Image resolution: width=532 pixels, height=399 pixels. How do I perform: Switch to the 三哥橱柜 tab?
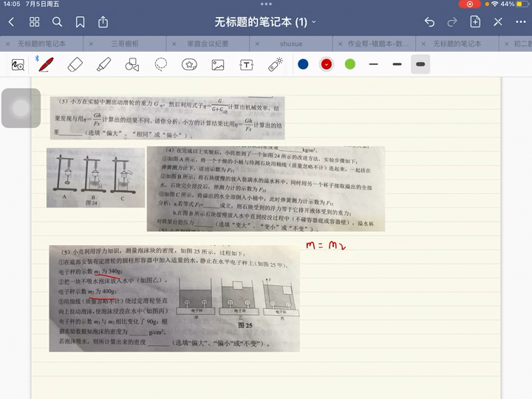coord(125,44)
